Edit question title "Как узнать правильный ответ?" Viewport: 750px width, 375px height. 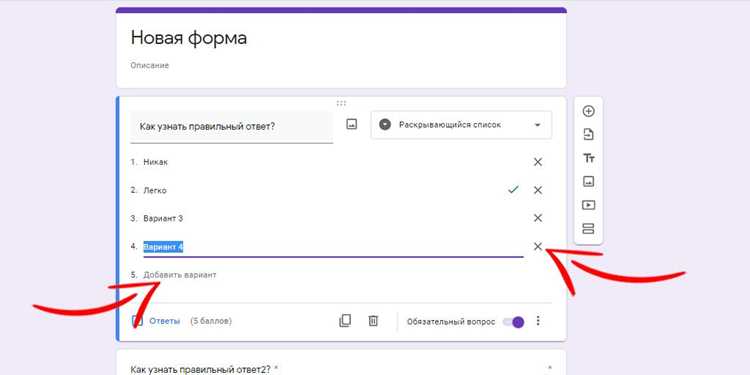coord(232,127)
